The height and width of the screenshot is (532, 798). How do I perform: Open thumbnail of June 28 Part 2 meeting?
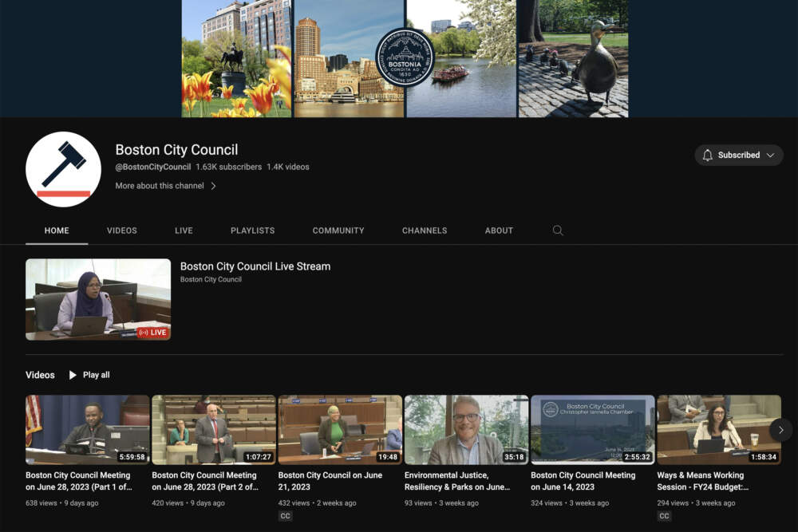point(214,430)
